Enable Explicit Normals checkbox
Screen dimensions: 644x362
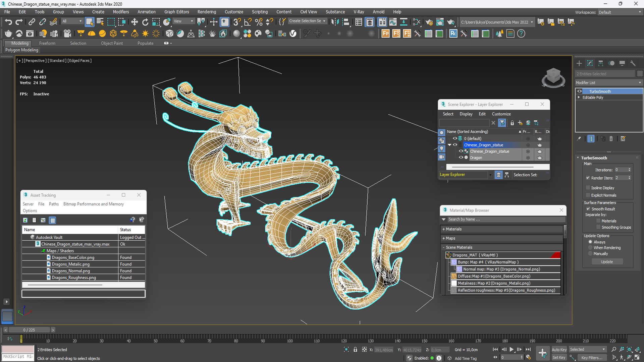click(x=588, y=195)
